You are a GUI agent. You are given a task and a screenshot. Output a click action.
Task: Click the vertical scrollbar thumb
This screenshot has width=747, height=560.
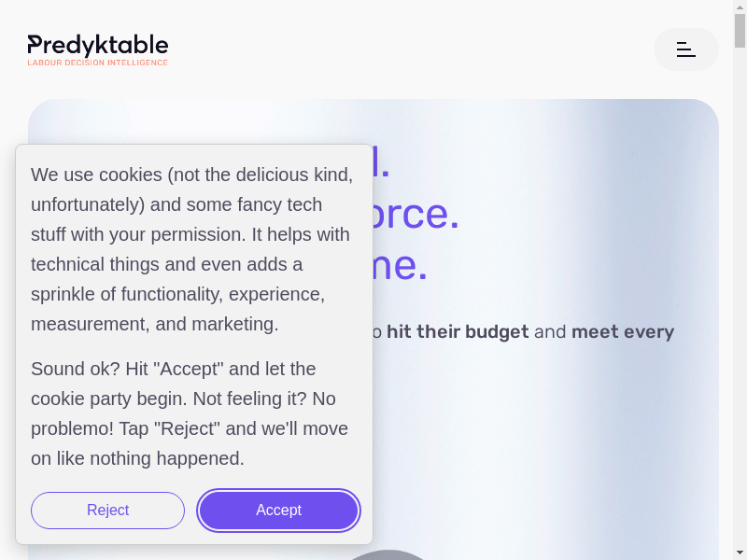740,31
